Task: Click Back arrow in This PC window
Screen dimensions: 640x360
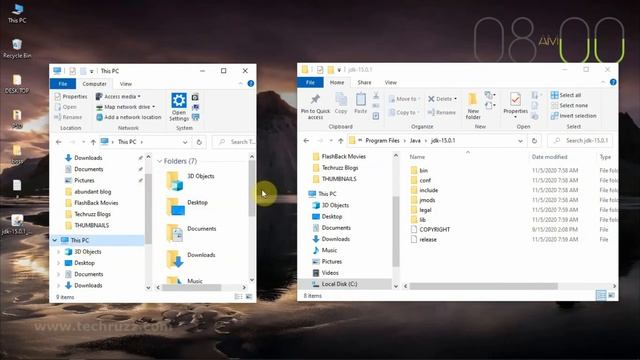Action: tap(59, 142)
